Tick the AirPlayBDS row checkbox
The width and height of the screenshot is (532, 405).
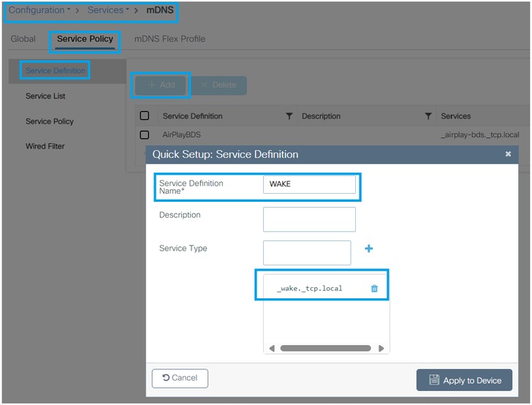point(145,135)
